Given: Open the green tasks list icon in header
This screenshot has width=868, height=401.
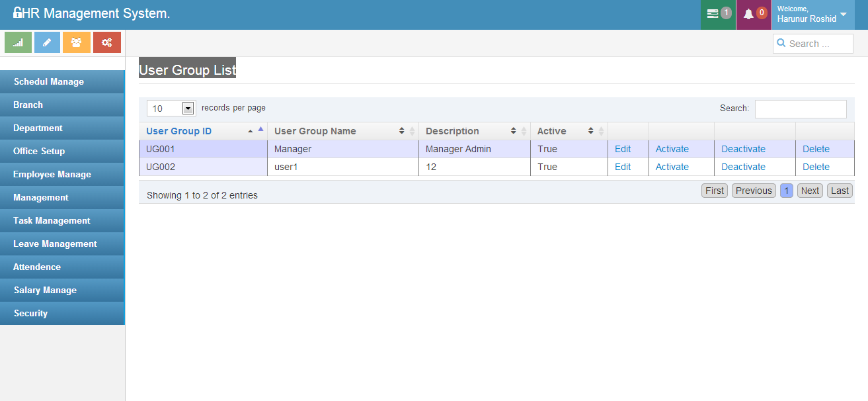Looking at the screenshot, I should [713, 14].
